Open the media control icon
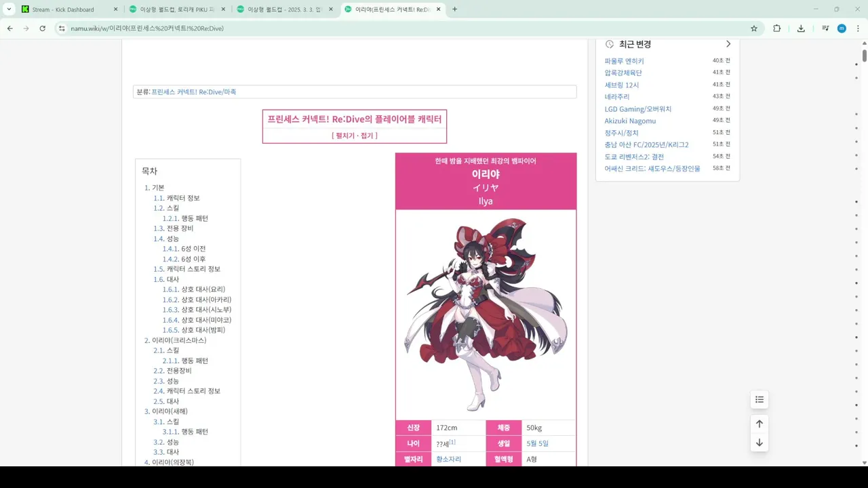The image size is (868, 488). 825,28
